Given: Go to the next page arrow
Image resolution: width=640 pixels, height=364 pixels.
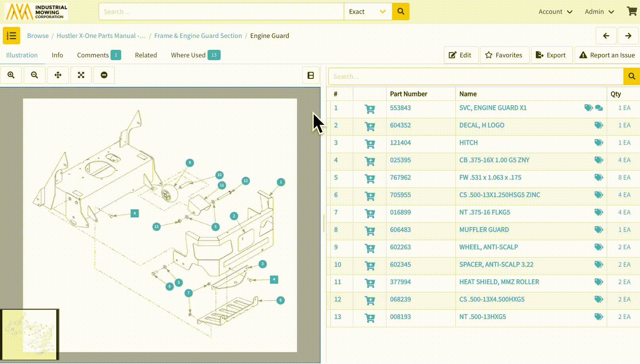Looking at the screenshot, I should [x=628, y=36].
